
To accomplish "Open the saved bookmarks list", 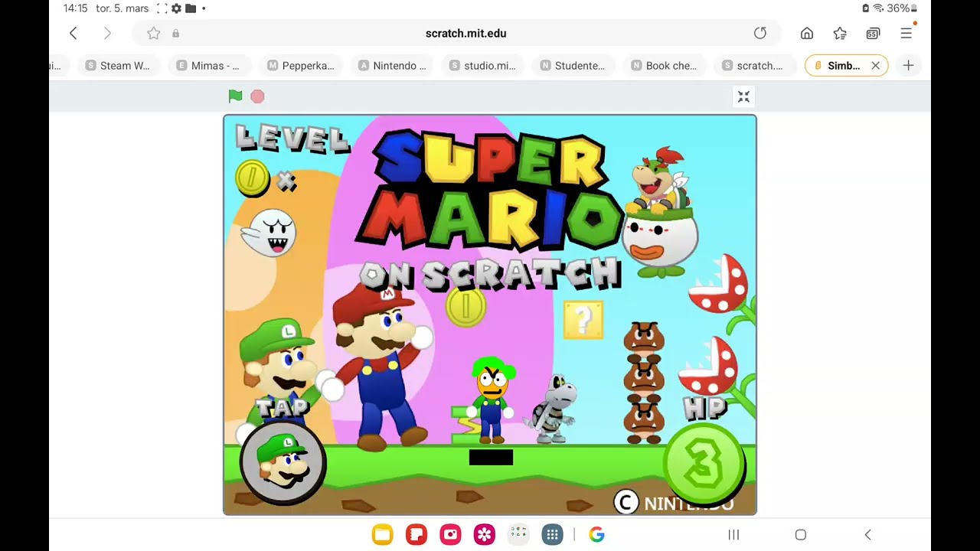I will [840, 33].
